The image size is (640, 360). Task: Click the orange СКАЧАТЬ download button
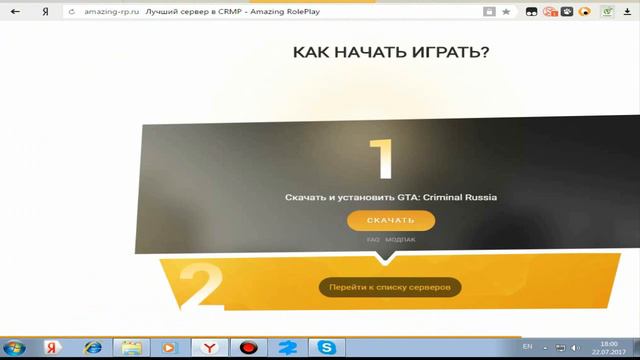pyautogui.click(x=391, y=220)
